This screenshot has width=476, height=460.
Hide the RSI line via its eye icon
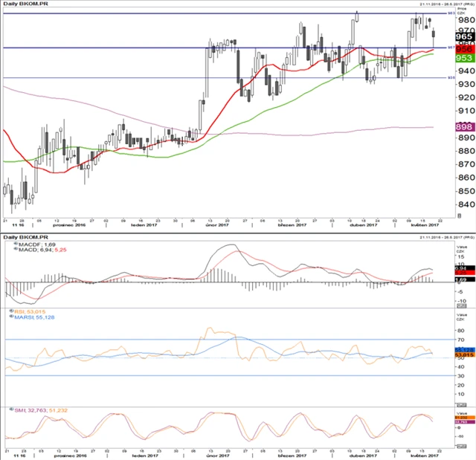point(12,311)
